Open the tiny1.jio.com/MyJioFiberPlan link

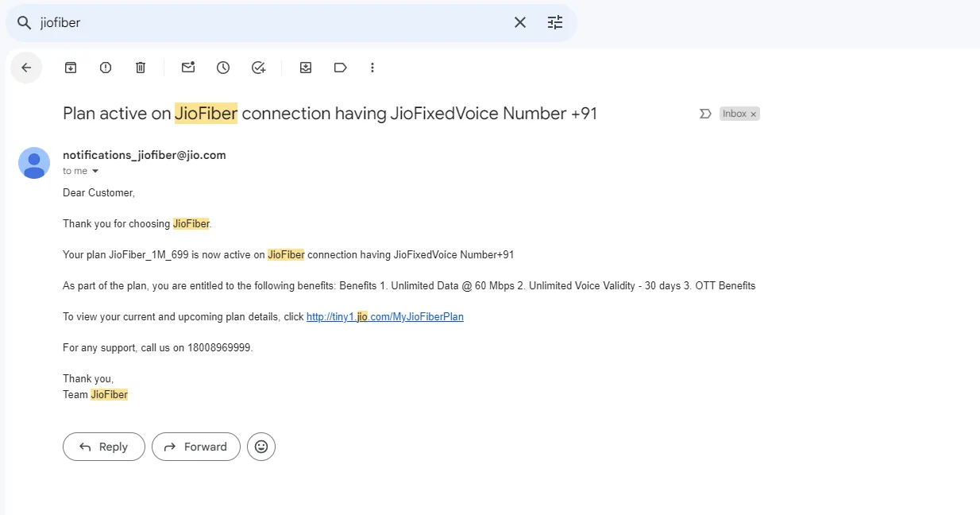coord(385,316)
